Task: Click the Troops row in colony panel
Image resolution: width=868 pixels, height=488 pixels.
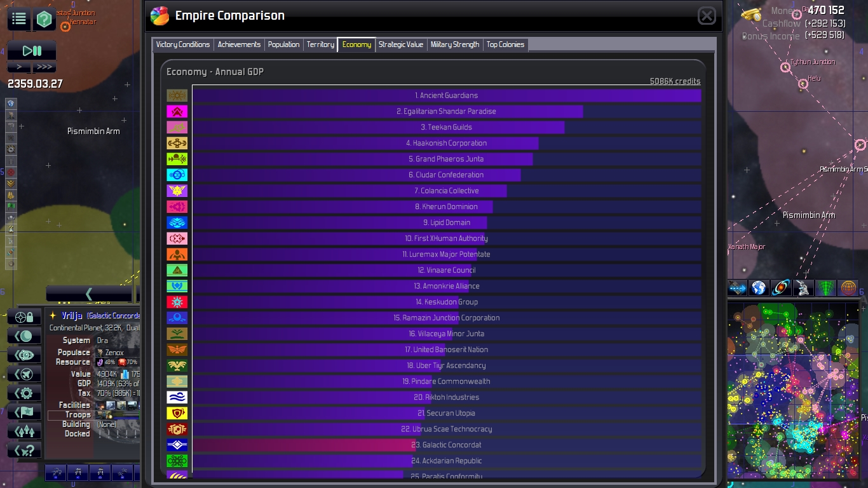Action: tap(93, 415)
